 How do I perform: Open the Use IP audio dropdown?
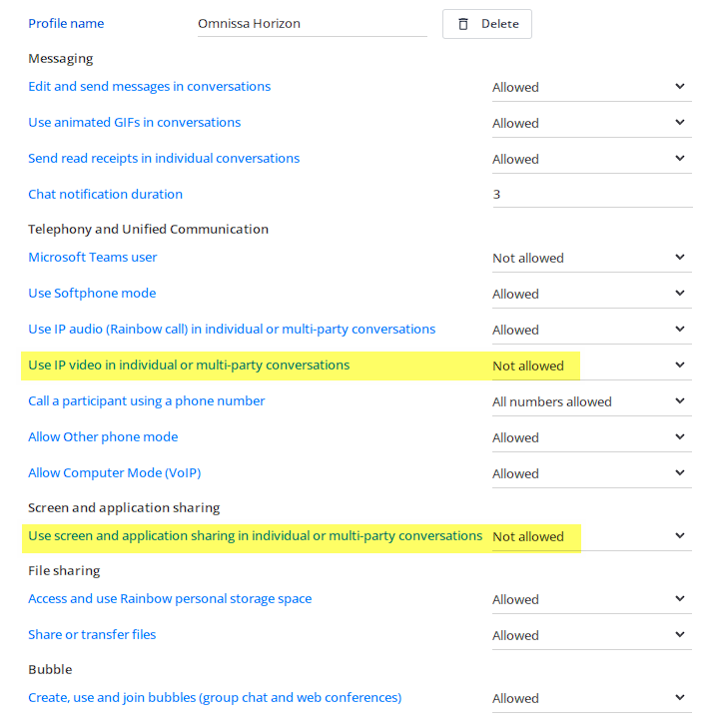[x=592, y=331]
